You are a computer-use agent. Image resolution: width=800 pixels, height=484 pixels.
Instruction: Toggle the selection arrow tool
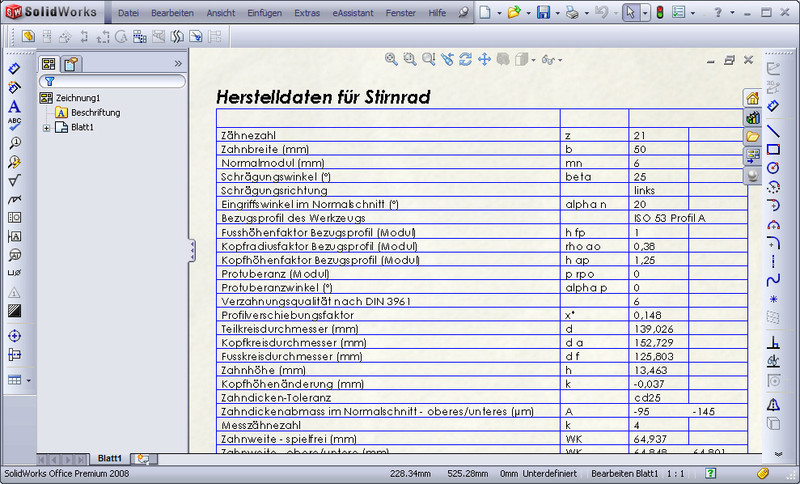tap(630, 13)
